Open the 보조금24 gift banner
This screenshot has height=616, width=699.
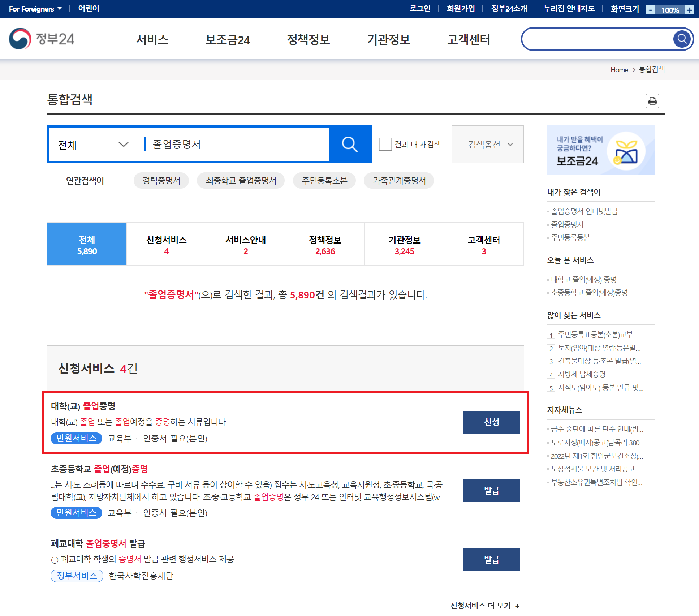click(601, 150)
